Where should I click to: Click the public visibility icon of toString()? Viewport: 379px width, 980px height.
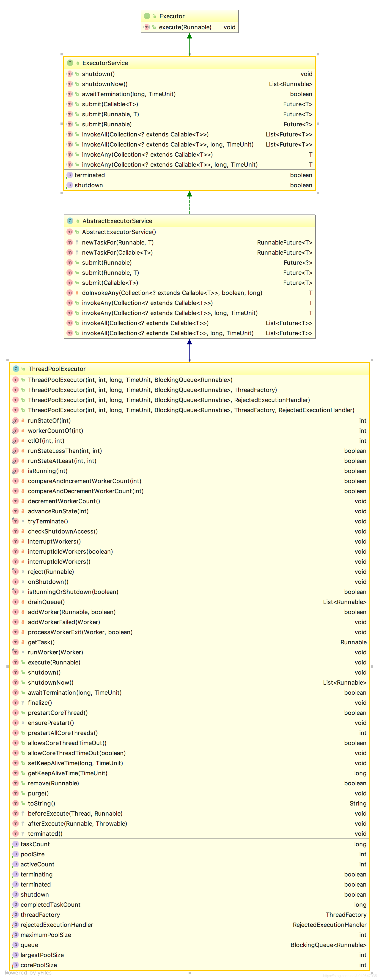point(23,803)
